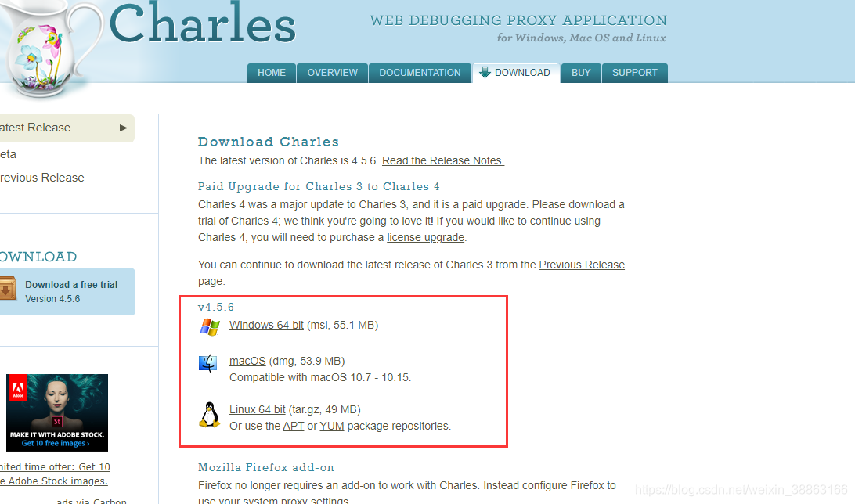Screen dimensions: 855x504
Task: Open the BUY tab
Action: point(581,73)
